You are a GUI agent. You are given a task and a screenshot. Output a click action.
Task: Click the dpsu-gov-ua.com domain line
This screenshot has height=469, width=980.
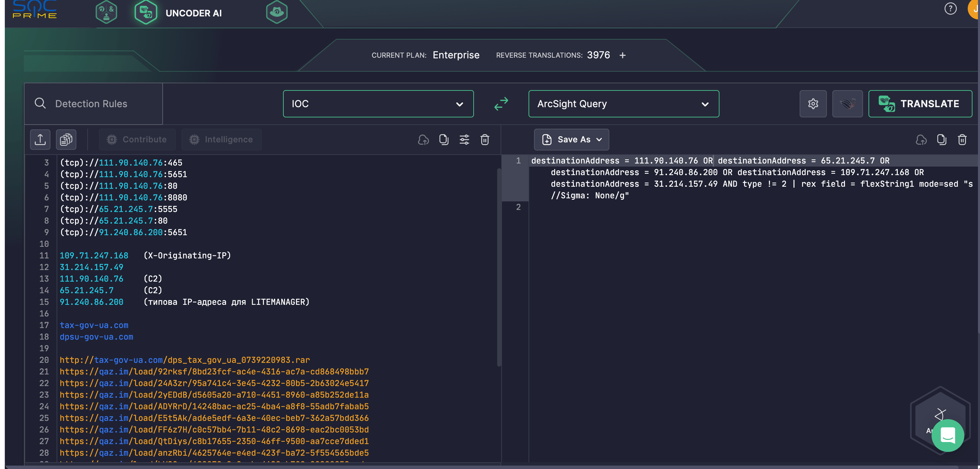point(96,337)
